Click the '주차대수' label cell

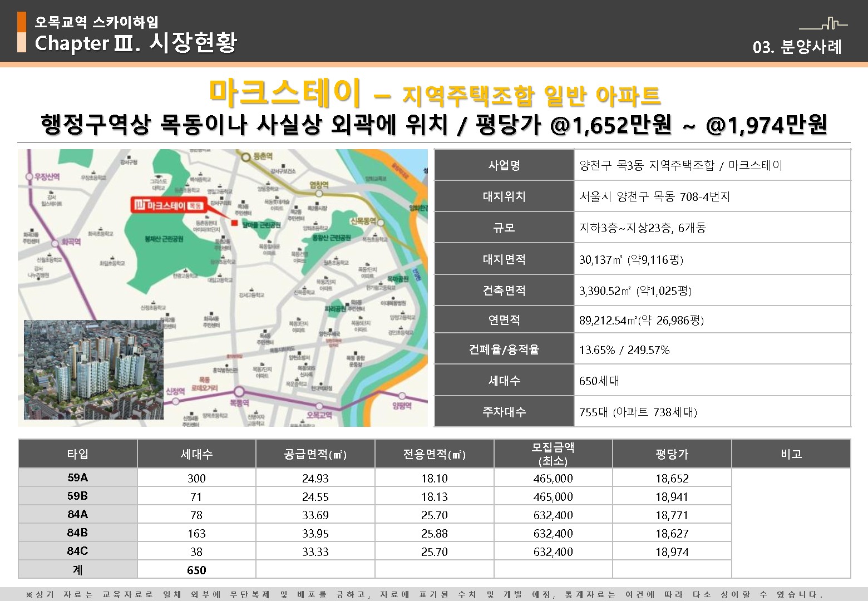(504, 412)
